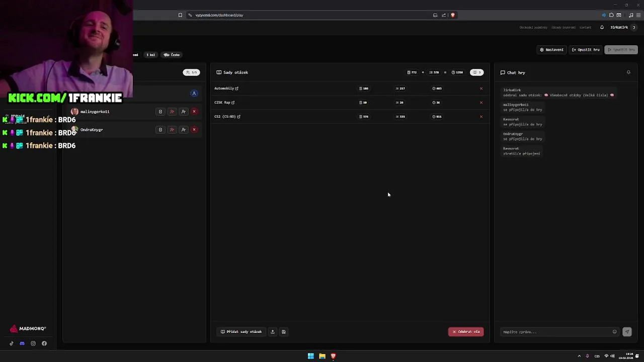Click MADMONQ sponsor logo
Viewport: 644px width, 362px height.
pos(28,329)
